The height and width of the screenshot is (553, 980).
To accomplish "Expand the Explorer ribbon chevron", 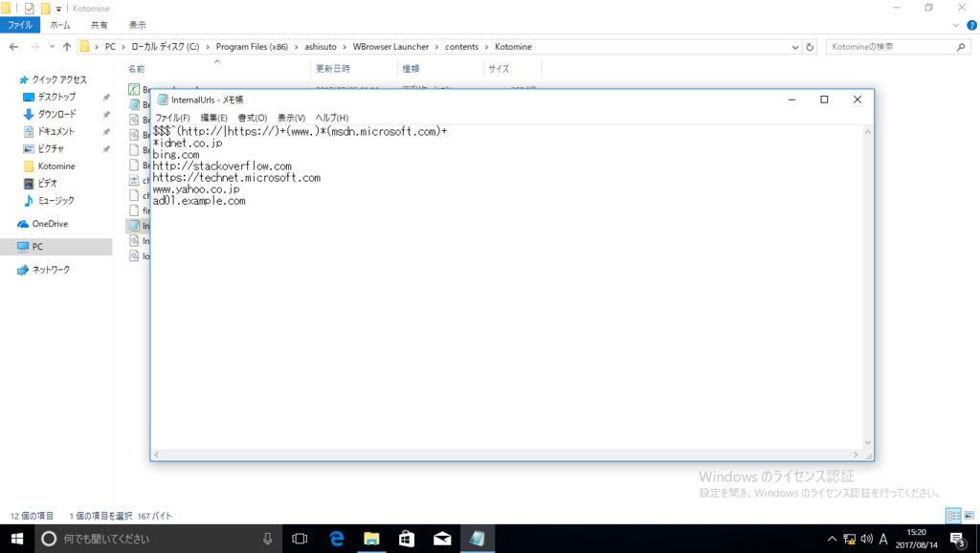I will tap(956, 26).
